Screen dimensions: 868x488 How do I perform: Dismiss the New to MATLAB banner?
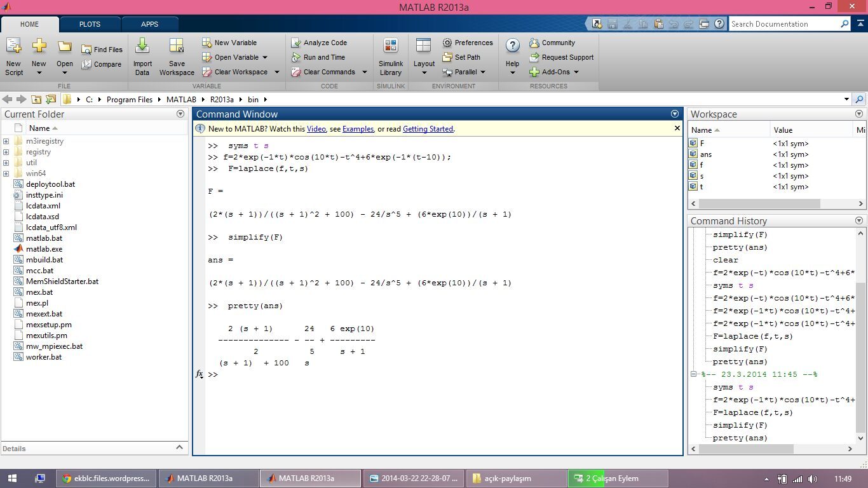point(677,128)
